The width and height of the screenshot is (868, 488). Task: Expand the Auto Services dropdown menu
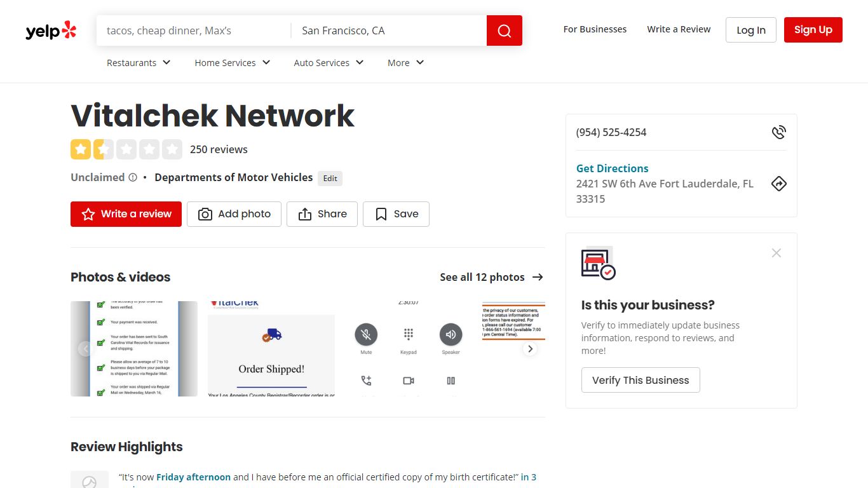(x=329, y=62)
